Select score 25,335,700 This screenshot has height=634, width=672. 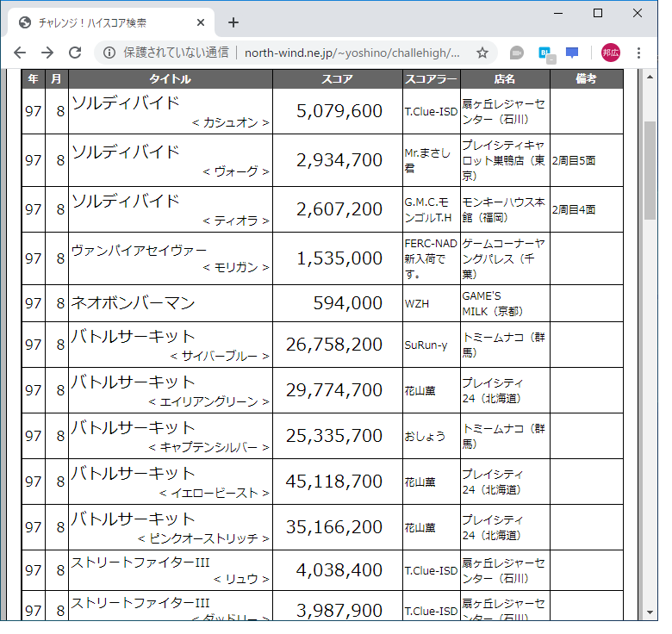pyautogui.click(x=334, y=436)
